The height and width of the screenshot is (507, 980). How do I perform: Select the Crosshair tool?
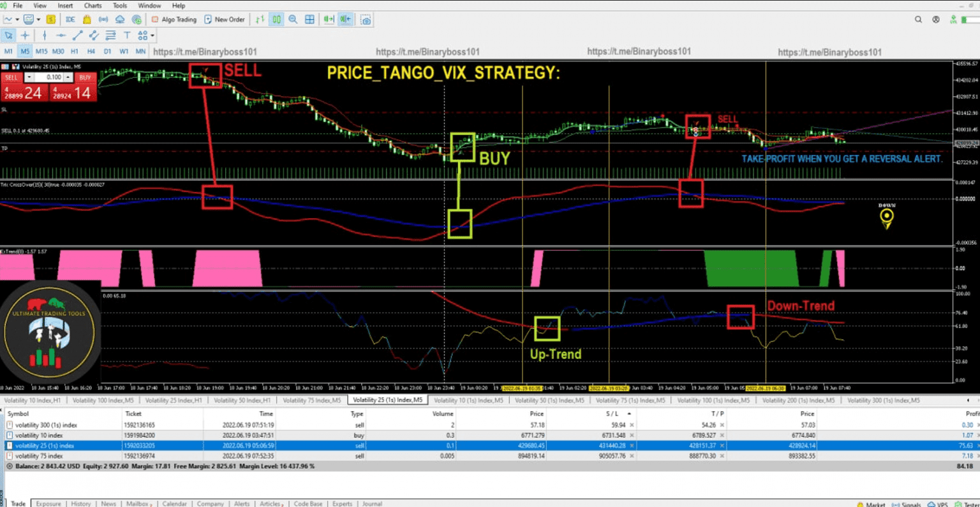[x=24, y=36]
